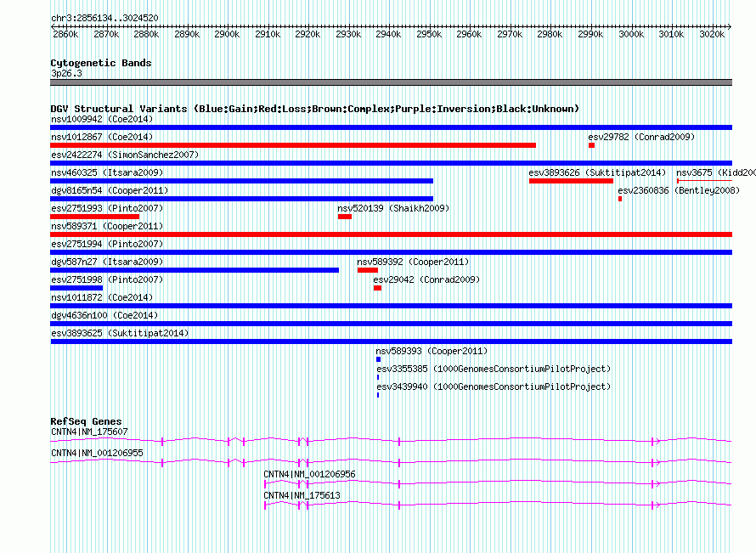Click the red loss bar of nsv1012867
The image size is (756, 553).
(293, 145)
